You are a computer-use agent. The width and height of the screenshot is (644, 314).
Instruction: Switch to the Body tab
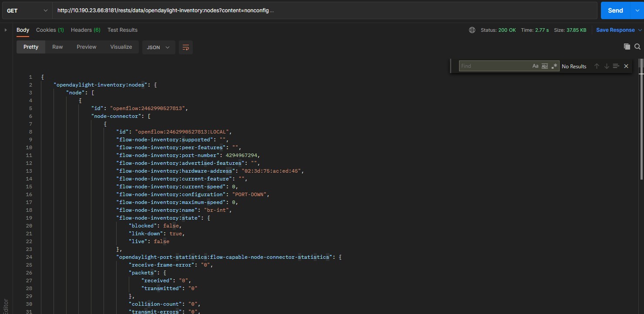(x=23, y=30)
